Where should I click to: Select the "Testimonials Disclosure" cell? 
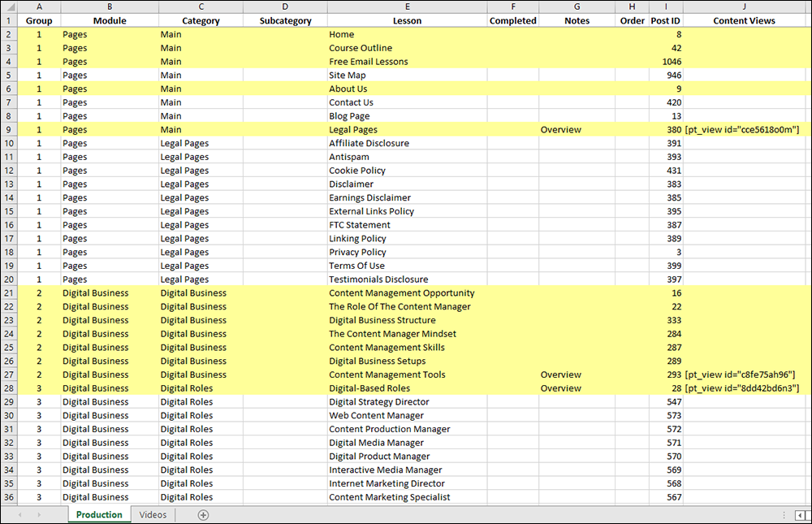click(407, 279)
